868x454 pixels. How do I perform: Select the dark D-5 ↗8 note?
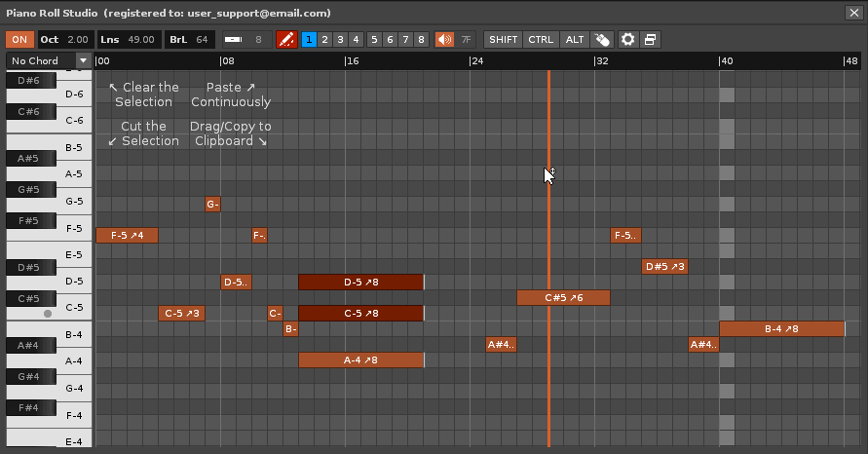pos(360,282)
